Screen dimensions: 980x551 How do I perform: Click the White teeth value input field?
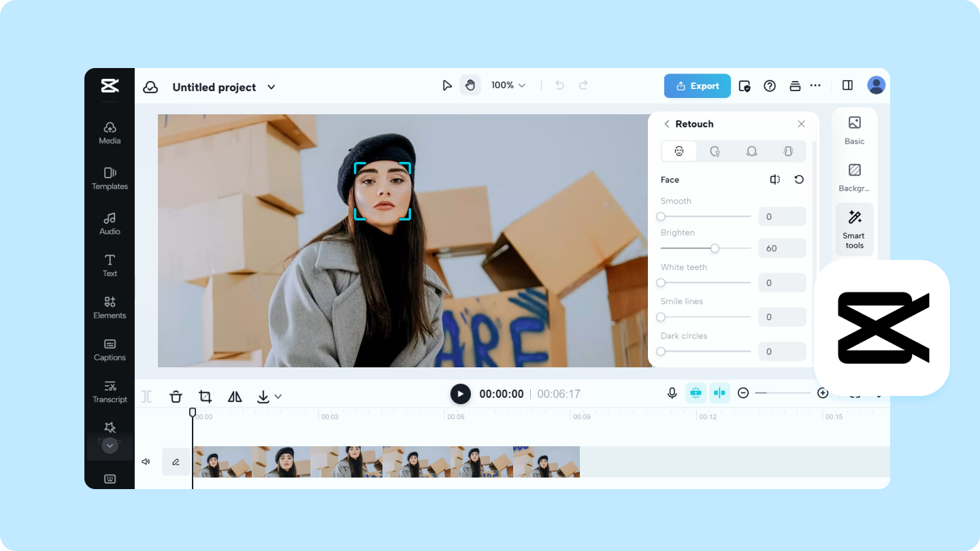pyautogui.click(x=782, y=282)
